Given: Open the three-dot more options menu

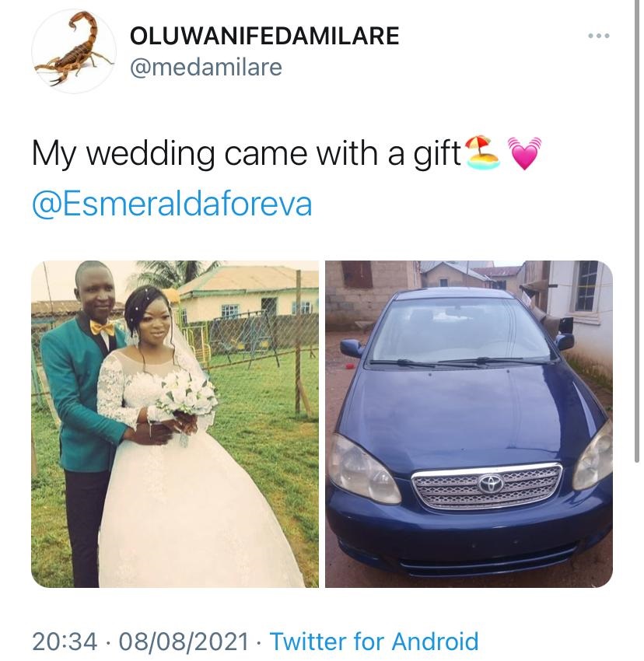Looking at the screenshot, I should pos(599,37).
